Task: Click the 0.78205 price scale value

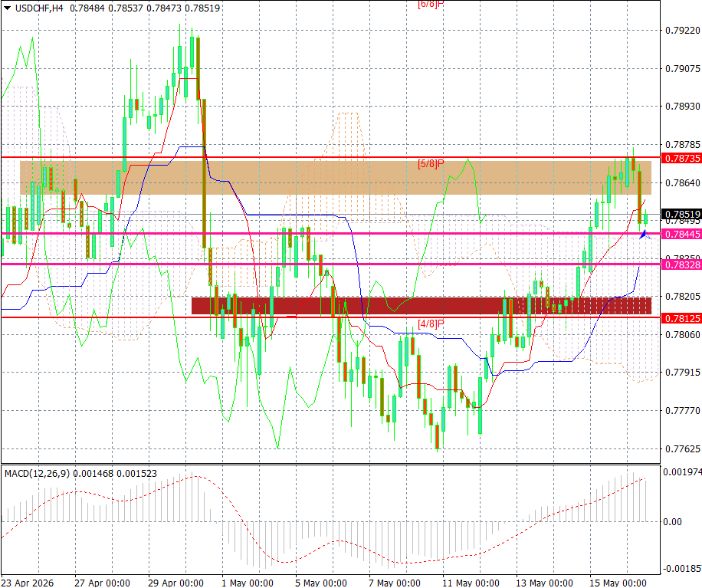Action: [682, 297]
